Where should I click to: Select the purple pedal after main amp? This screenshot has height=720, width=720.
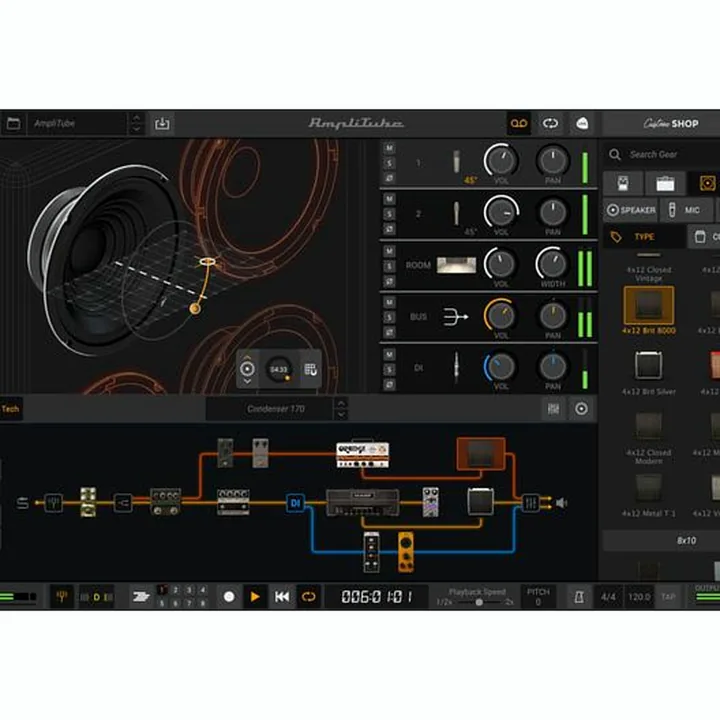coord(430,502)
